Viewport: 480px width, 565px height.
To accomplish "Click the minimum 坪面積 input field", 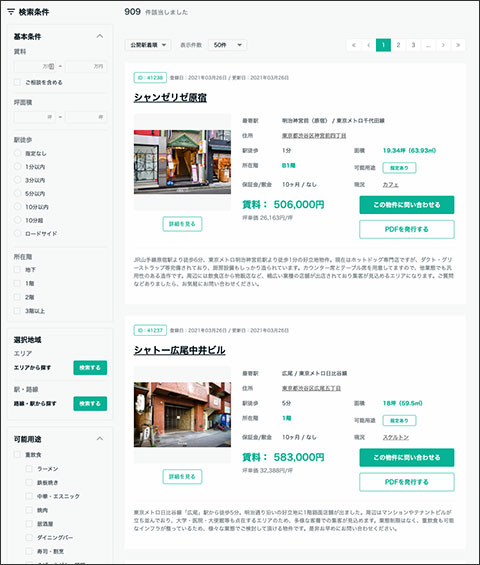I will (35, 117).
